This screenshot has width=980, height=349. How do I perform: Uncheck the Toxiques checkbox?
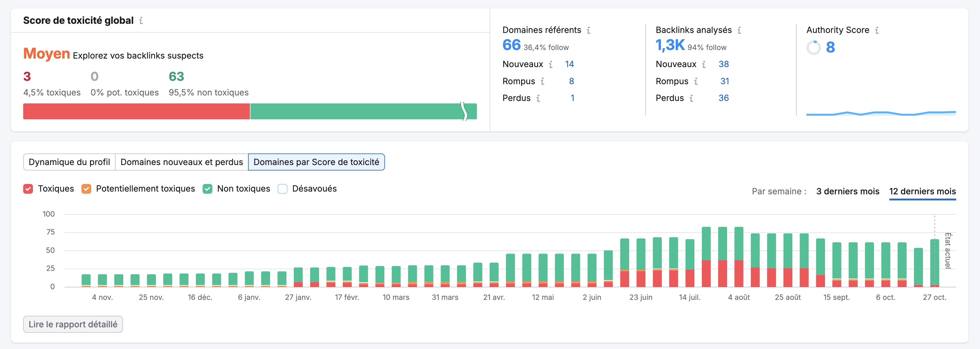tap(28, 189)
